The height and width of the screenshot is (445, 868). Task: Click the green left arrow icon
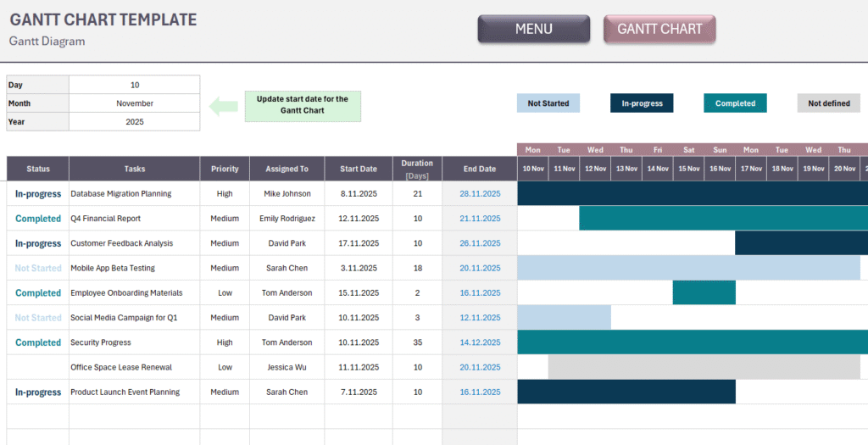click(x=223, y=106)
